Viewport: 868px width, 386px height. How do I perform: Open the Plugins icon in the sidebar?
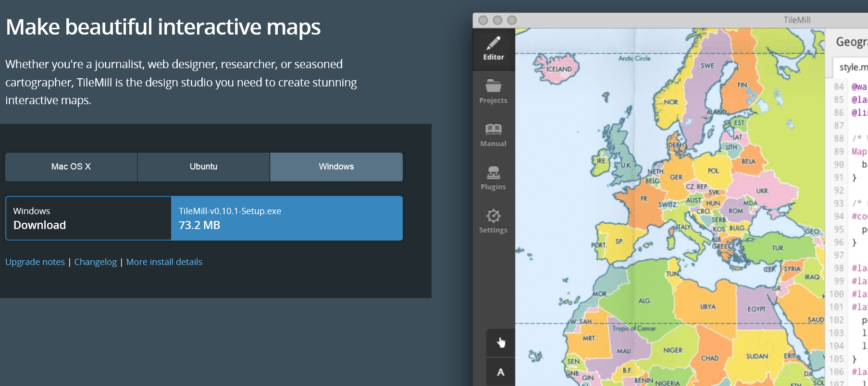coord(493,172)
